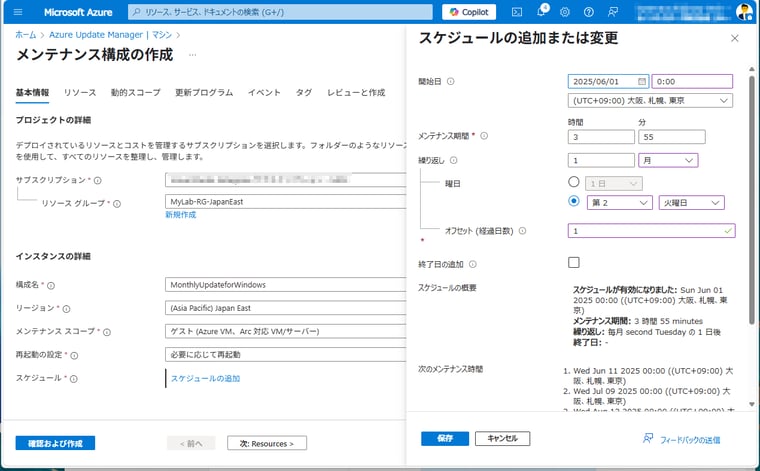Click the キャンセル button
Viewport: 760px width, 471px height.
tap(502, 438)
